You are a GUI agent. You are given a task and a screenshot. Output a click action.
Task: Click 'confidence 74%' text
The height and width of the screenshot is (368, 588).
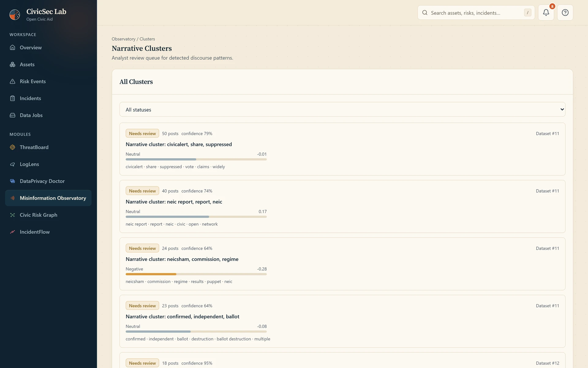pyautogui.click(x=197, y=191)
